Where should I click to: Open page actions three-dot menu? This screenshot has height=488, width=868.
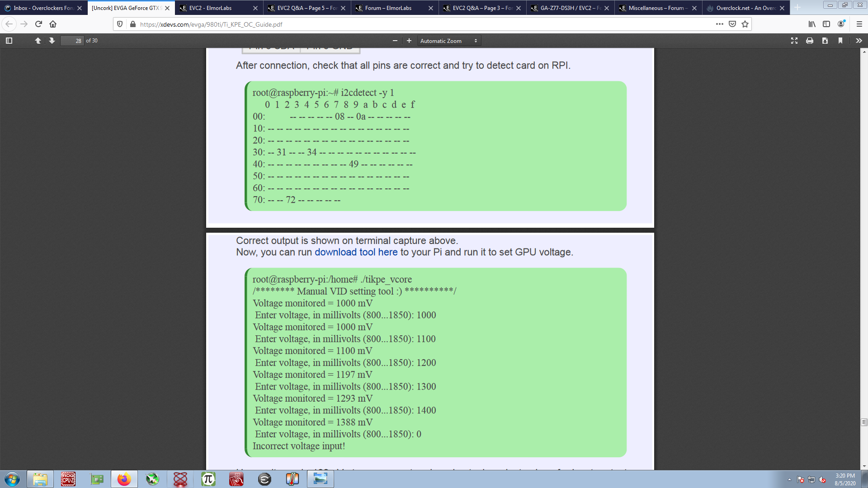coord(719,24)
